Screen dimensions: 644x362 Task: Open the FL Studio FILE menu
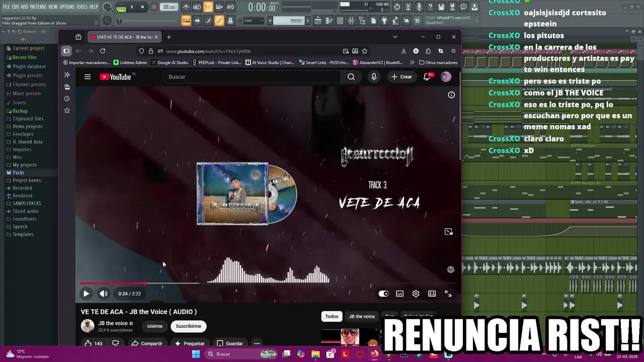(x=6, y=7)
